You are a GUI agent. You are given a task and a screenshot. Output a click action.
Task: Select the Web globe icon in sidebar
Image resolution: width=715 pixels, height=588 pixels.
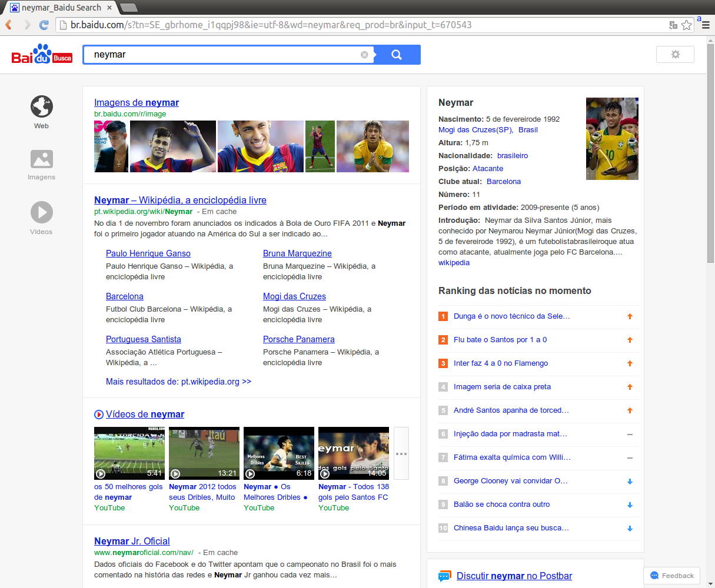(x=41, y=107)
